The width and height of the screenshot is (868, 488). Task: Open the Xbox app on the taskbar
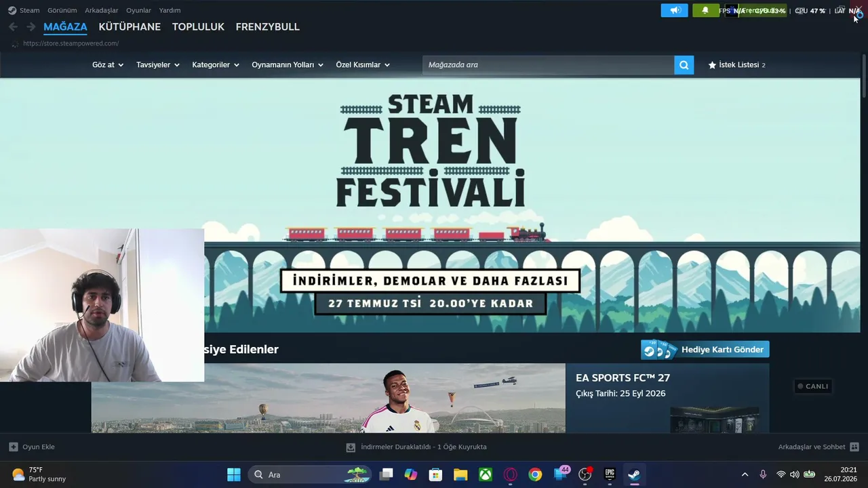[486, 474]
